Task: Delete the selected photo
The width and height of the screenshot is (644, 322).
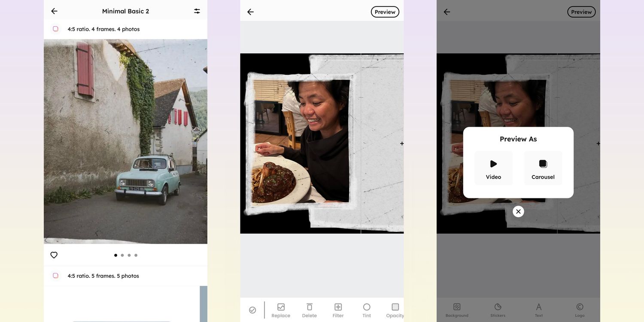Action: click(309, 310)
